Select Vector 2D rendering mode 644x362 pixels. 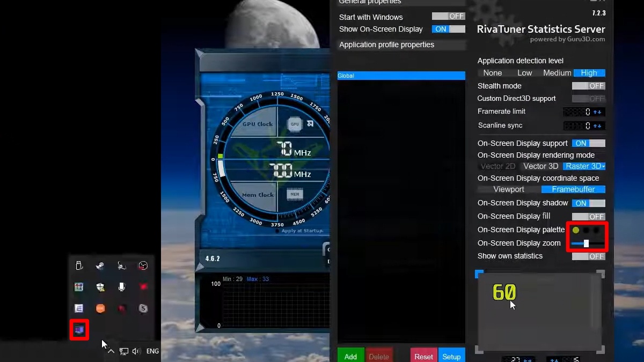pos(498,166)
